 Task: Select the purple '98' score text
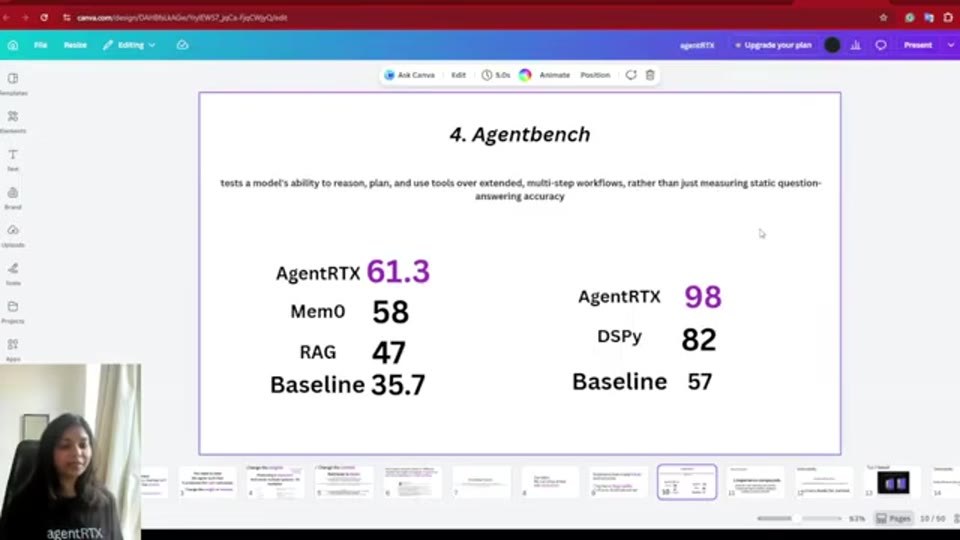click(703, 297)
